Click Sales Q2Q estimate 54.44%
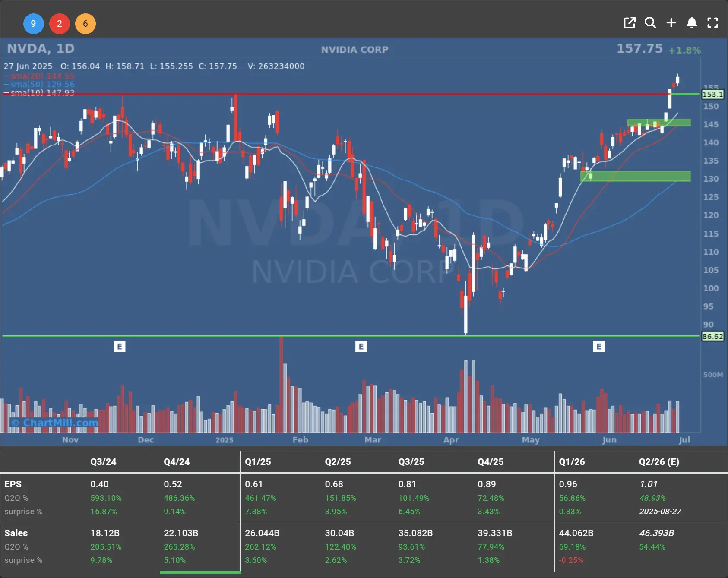The width and height of the screenshot is (728, 578). tap(652, 547)
